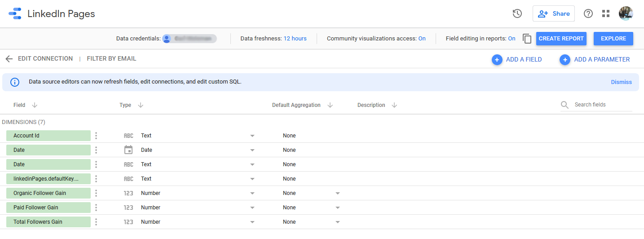This screenshot has width=644, height=239.
Task: Open the user profile avatar
Action: point(626,13)
